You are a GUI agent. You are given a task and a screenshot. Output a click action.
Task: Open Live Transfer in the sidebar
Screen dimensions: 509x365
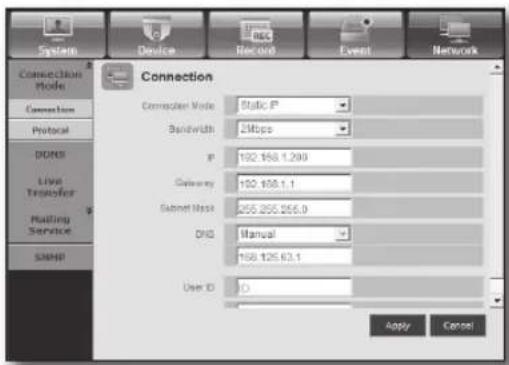click(50, 187)
